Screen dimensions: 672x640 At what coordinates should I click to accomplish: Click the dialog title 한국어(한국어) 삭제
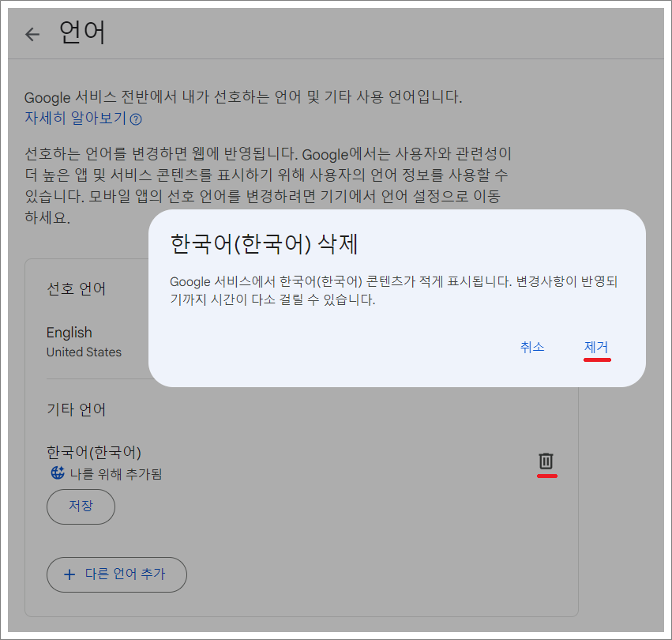[x=264, y=244]
